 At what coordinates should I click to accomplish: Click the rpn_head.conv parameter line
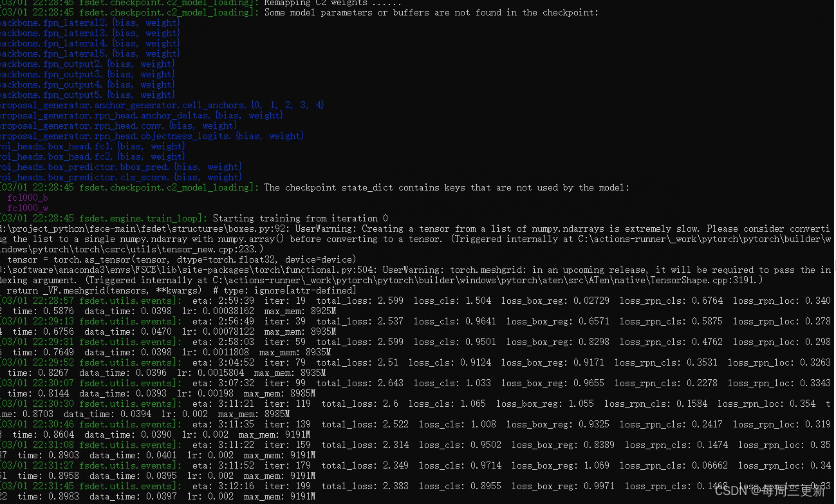pos(118,126)
